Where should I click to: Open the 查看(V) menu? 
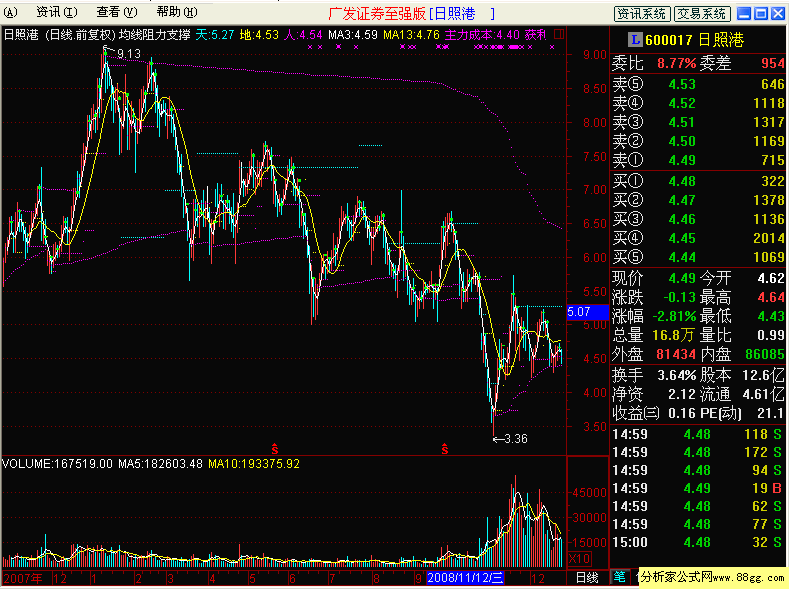116,12
